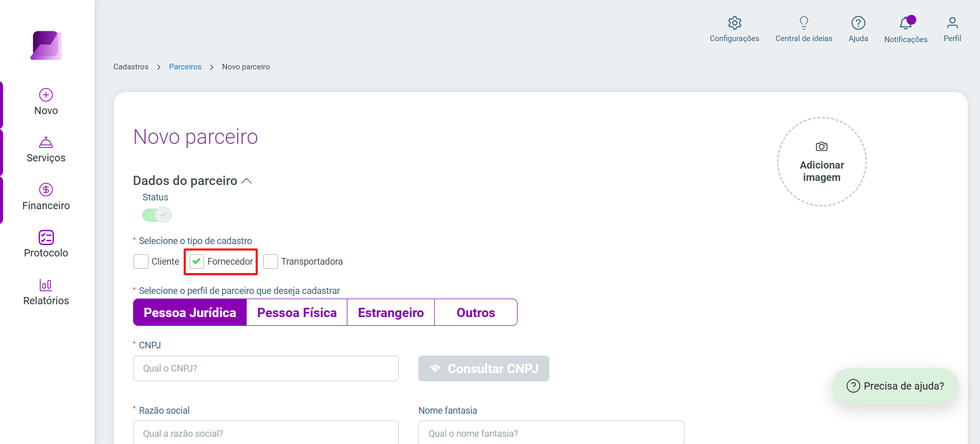Select the Pessoa Física tab
Viewport: 980px width, 444px height.
[297, 312]
